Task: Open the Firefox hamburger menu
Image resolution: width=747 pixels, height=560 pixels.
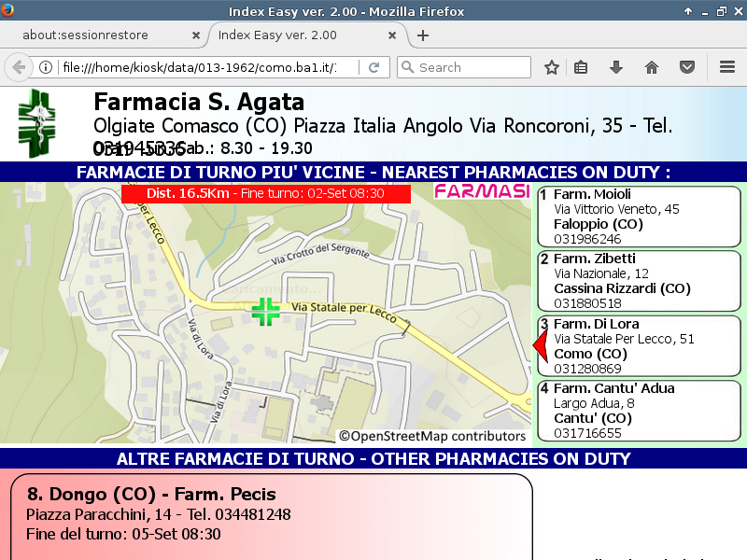Action: 727,67
